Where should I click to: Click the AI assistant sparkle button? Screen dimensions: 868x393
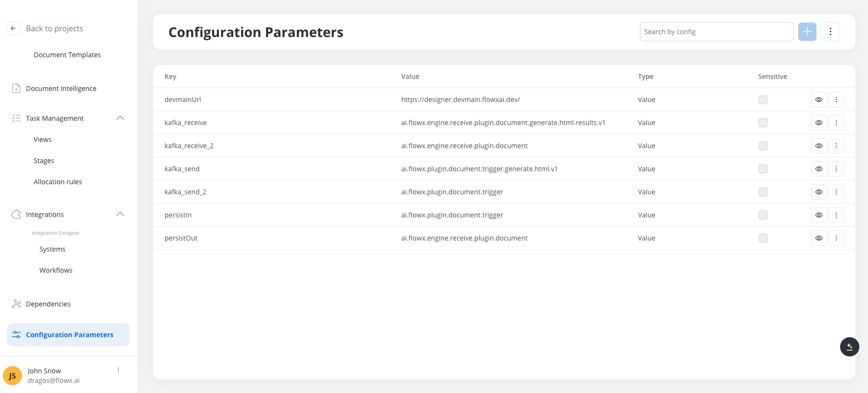click(850, 347)
